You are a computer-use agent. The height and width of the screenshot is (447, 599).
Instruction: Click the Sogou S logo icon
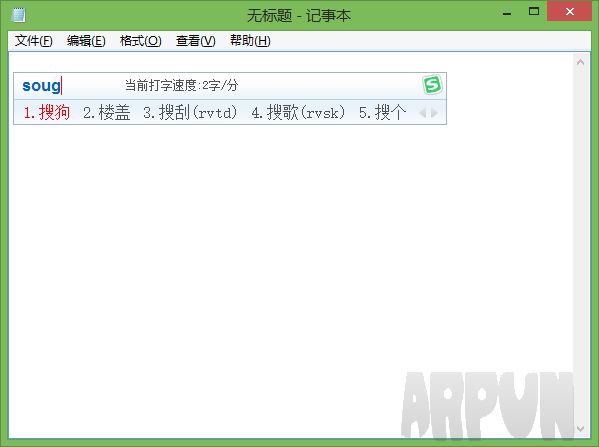pos(432,85)
